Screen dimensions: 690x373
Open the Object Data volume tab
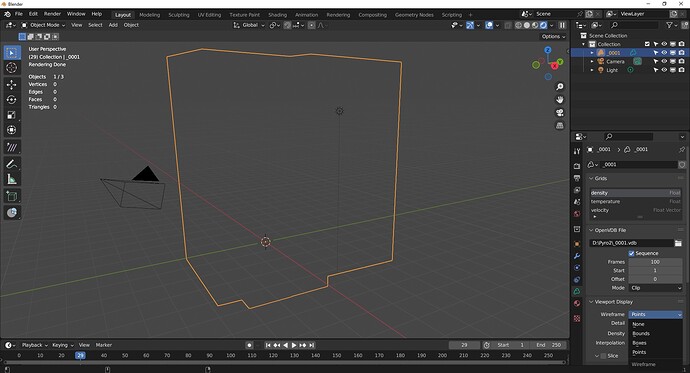click(577, 291)
